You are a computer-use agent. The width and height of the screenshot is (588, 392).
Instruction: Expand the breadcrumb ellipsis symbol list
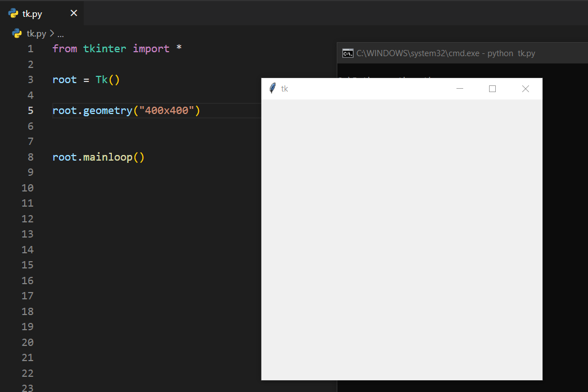[x=61, y=34]
